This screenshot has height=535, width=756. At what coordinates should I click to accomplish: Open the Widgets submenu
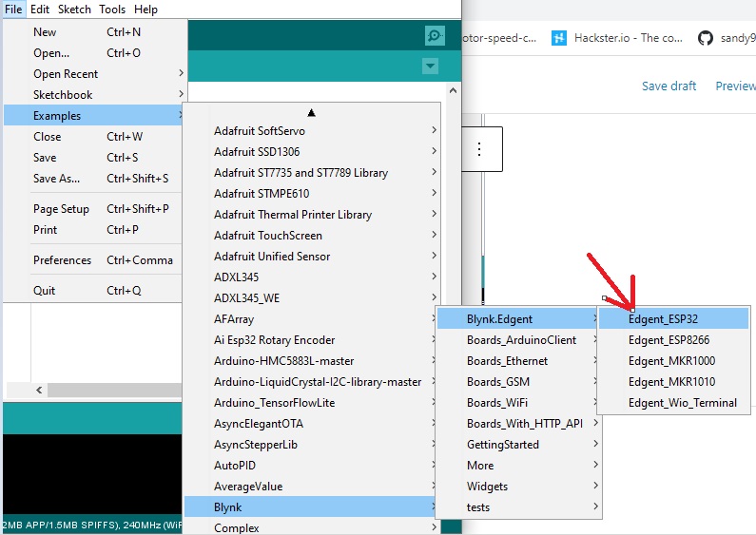pyautogui.click(x=519, y=487)
